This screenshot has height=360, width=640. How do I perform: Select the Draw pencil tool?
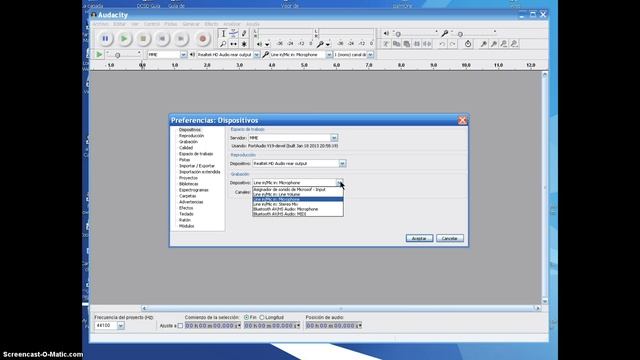coord(244,33)
